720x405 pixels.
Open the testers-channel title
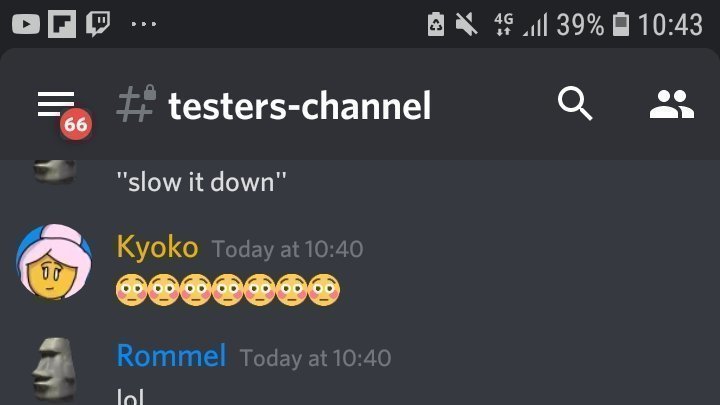(x=299, y=105)
